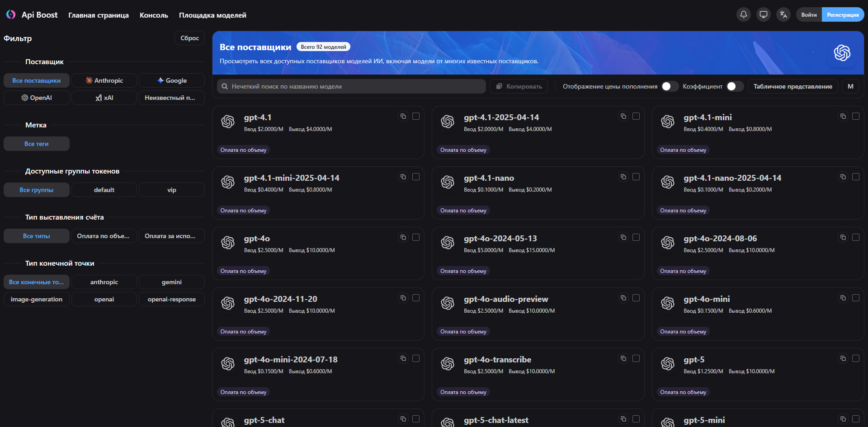Copy model name for gpt-4o-2024-05-13 card
Image resolution: width=868 pixels, height=427 pixels.
623,237
